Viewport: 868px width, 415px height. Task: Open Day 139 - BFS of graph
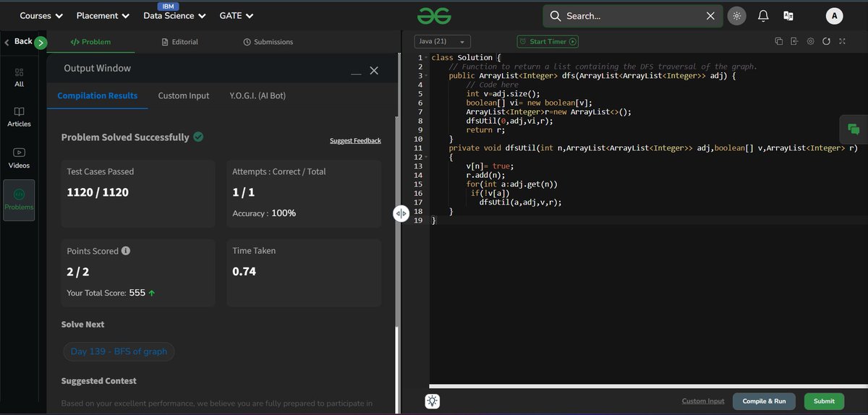point(119,351)
